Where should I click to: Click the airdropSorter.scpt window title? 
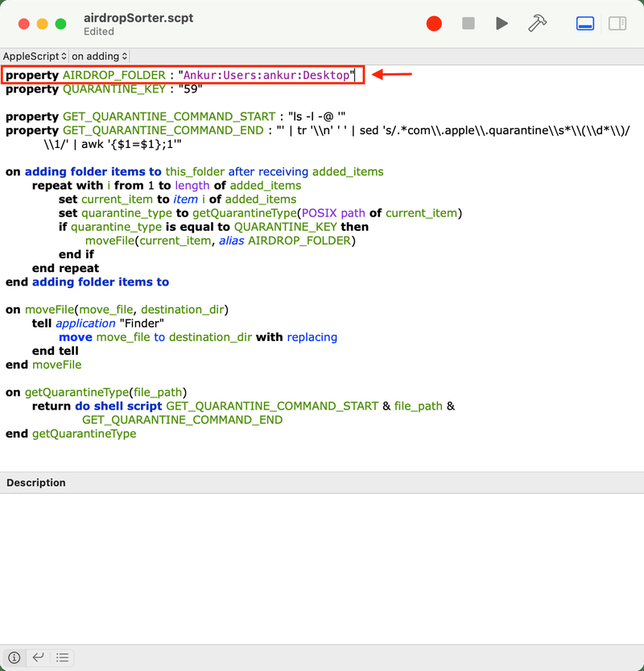pyautogui.click(x=138, y=18)
